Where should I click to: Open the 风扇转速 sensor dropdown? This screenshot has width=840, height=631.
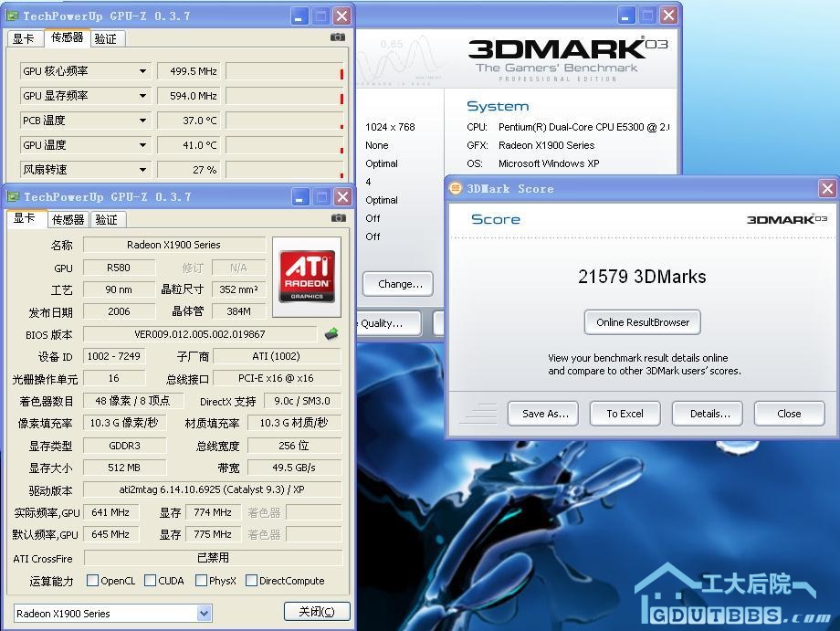tap(142, 170)
